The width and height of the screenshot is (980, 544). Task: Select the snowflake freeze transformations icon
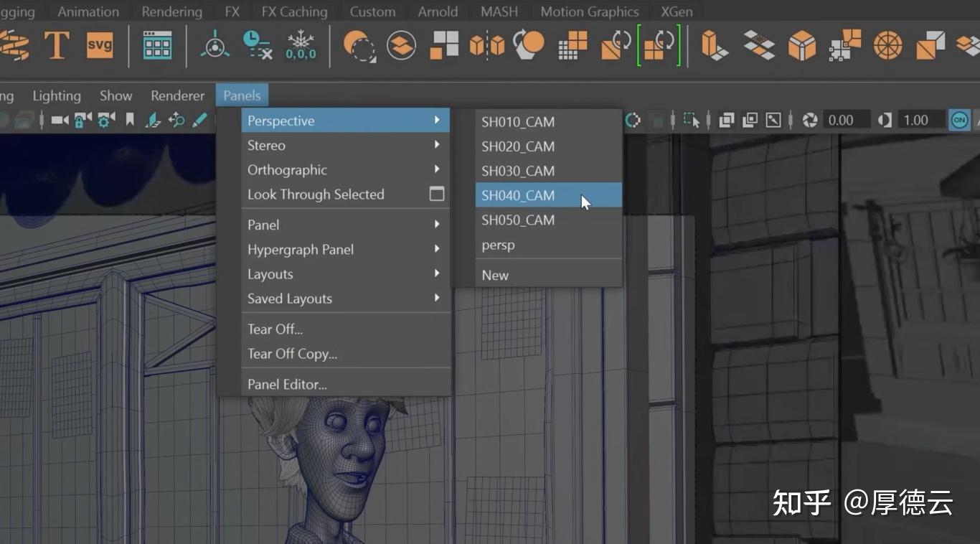tap(301, 45)
